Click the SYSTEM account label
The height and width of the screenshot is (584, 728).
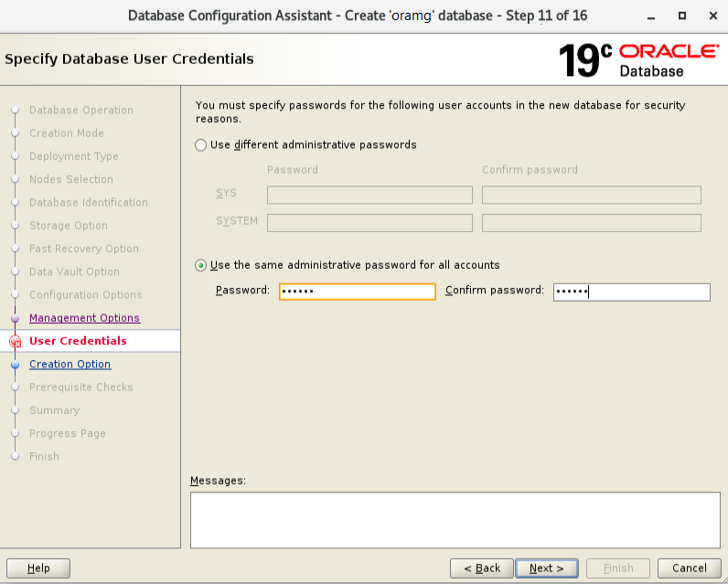[x=237, y=221]
